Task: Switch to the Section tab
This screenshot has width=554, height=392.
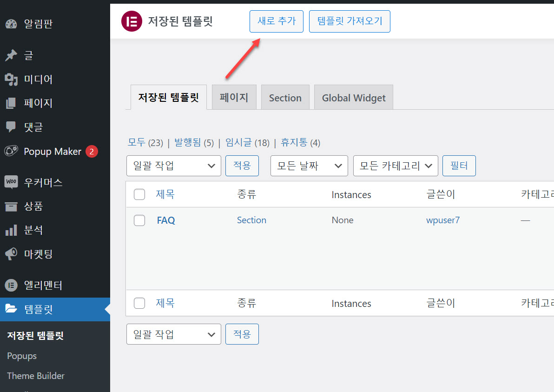Action: pyautogui.click(x=285, y=97)
